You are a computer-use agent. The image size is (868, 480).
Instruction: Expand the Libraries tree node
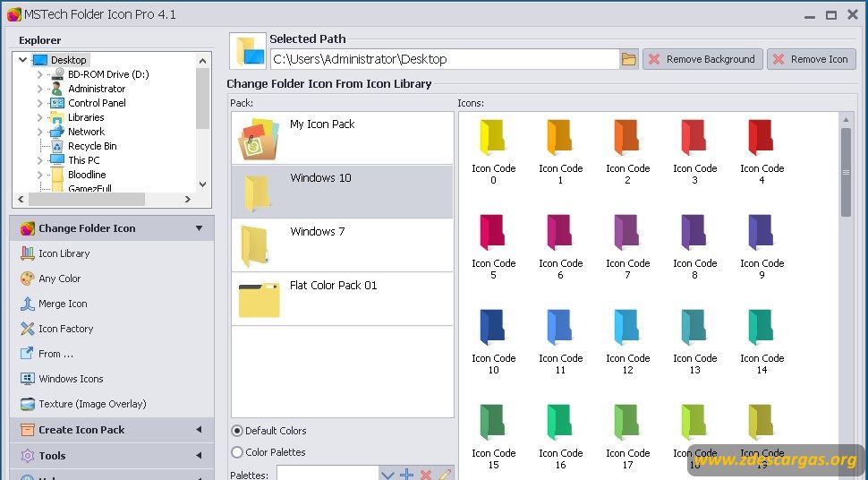coord(40,117)
